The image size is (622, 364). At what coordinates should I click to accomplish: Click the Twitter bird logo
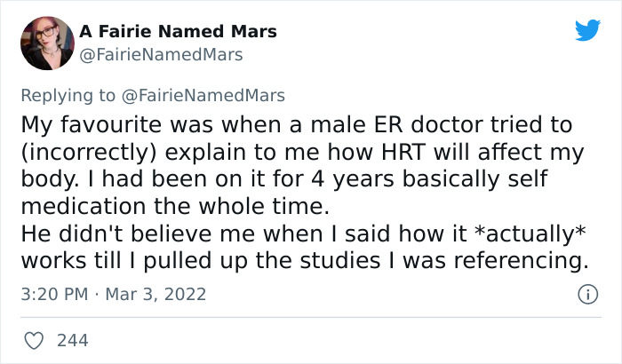point(587,32)
